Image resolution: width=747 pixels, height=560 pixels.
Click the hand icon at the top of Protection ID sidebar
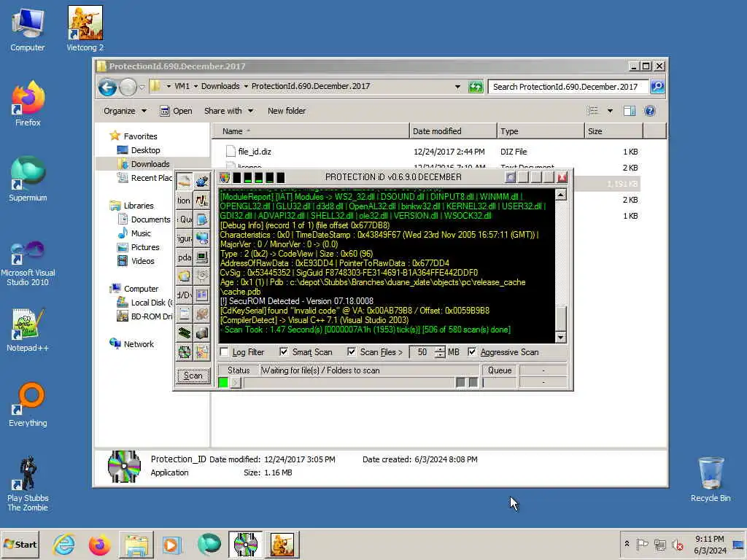185,182
